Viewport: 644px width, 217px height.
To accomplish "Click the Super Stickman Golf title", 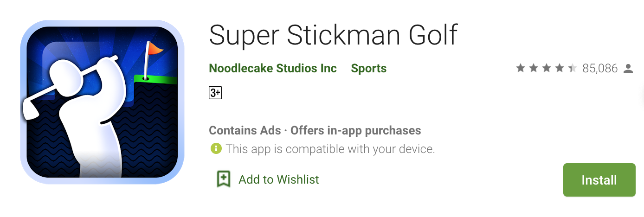I will [x=333, y=35].
